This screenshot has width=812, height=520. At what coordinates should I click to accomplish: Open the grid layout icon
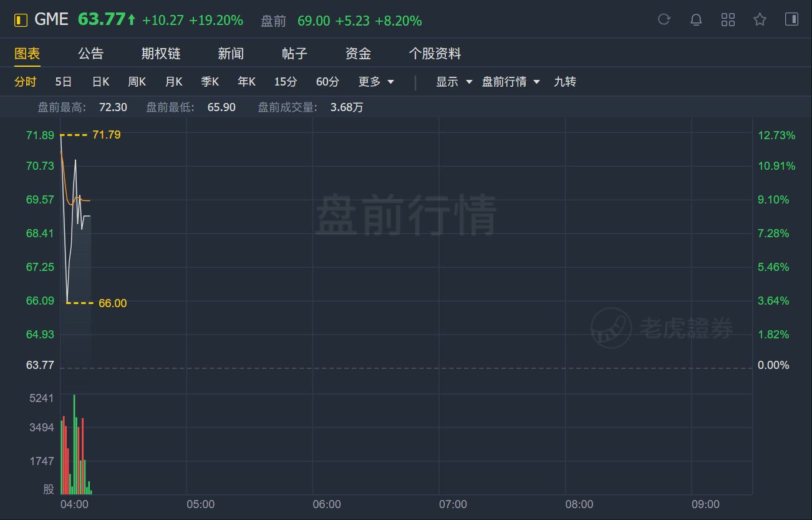pyautogui.click(x=728, y=19)
